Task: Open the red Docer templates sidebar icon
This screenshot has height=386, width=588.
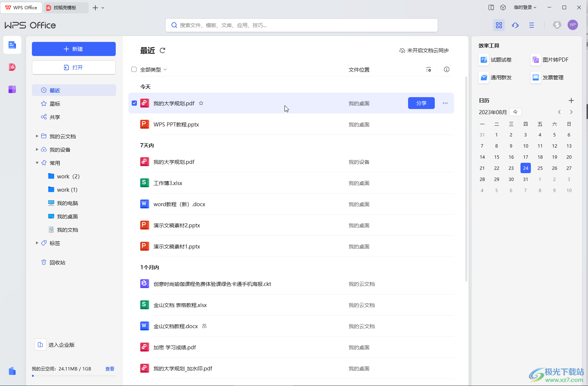Action: click(12, 67)
